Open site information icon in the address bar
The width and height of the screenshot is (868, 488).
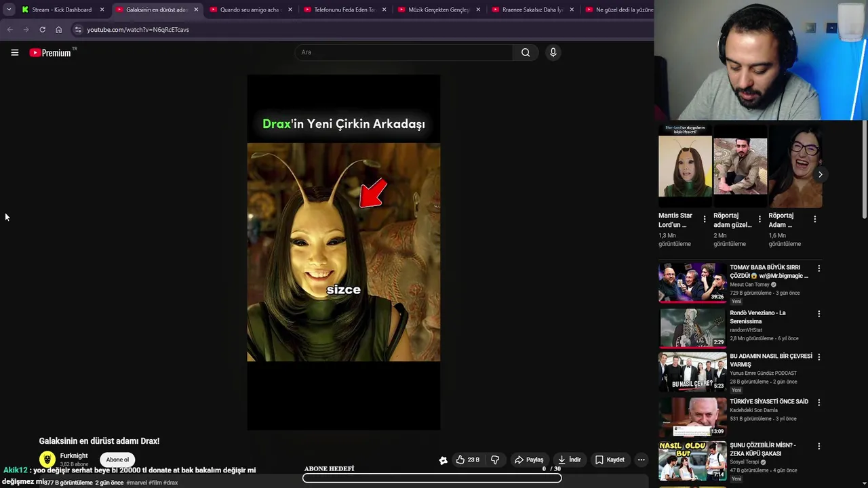point(78,30)
